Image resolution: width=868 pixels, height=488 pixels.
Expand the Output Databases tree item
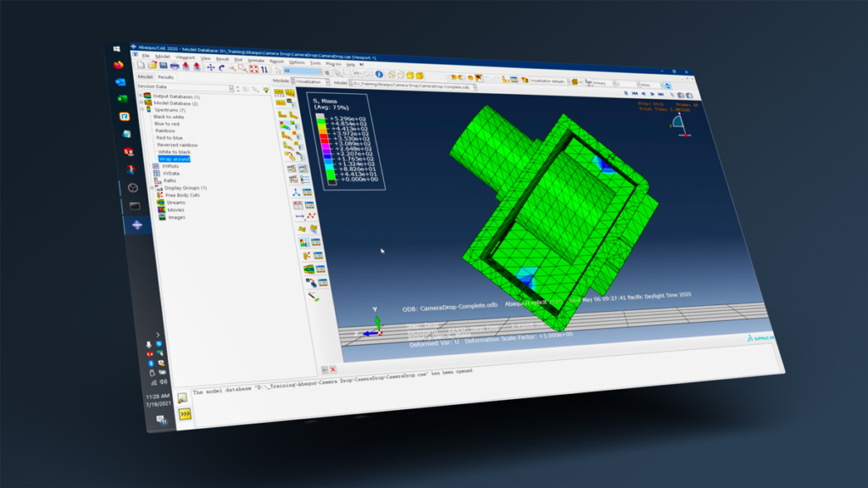tap(141, 97)
